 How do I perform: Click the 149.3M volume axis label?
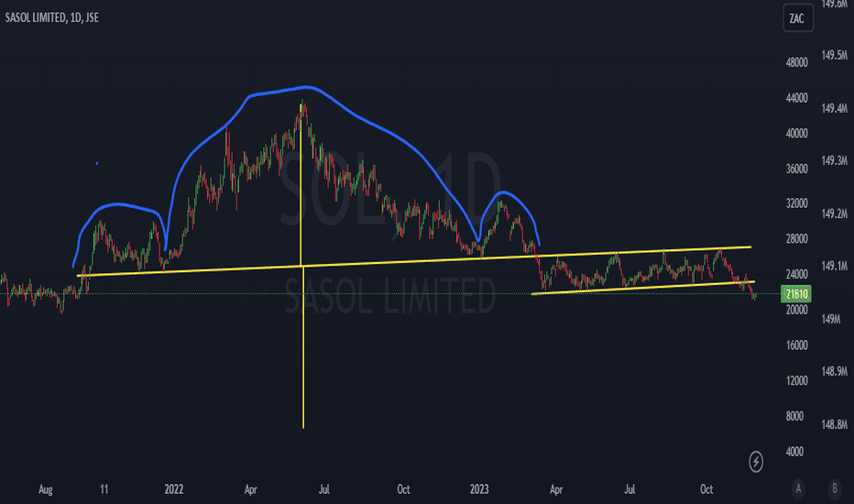[x=835, y=160]
